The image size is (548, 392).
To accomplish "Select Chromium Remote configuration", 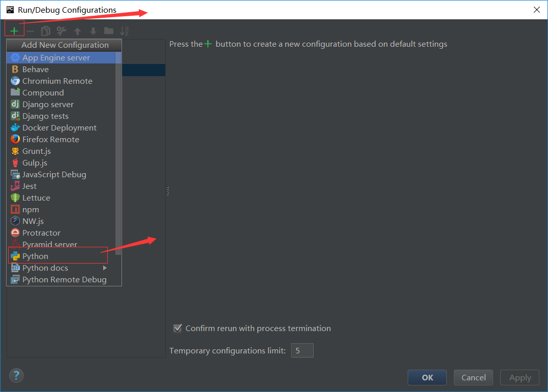I will (x=61, y=81).
